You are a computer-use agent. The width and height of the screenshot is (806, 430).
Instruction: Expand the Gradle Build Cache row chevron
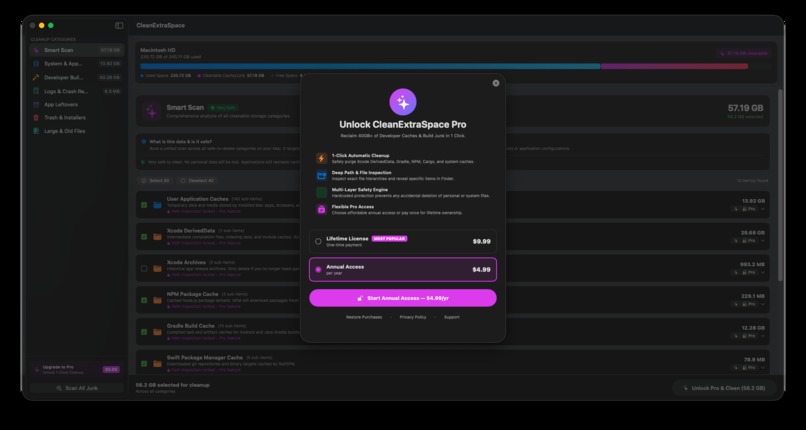(763, 336)
